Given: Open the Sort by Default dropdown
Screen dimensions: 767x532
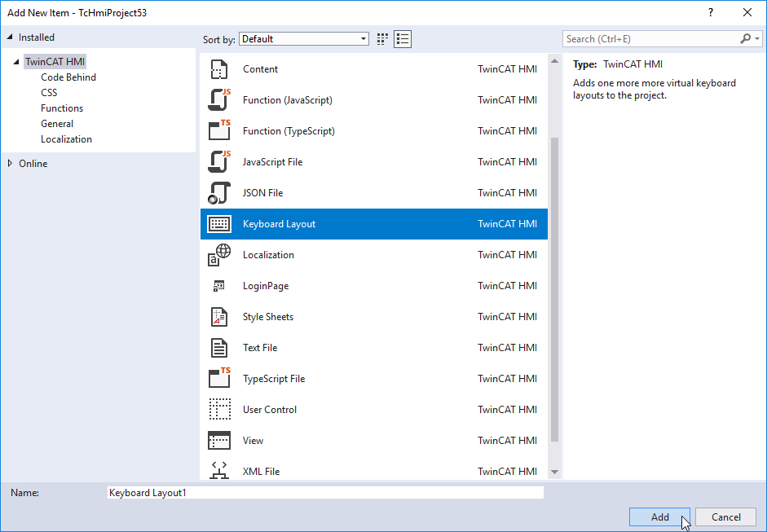Looking at the screenshot, I should (x=304, y=39).
